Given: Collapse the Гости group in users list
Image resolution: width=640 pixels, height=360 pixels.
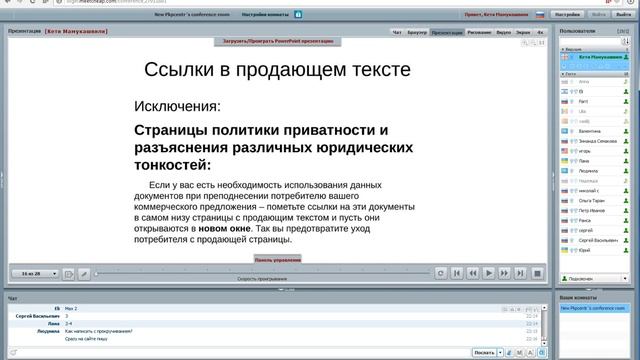Looking at the screenshot, I should [x=563, y=74].
